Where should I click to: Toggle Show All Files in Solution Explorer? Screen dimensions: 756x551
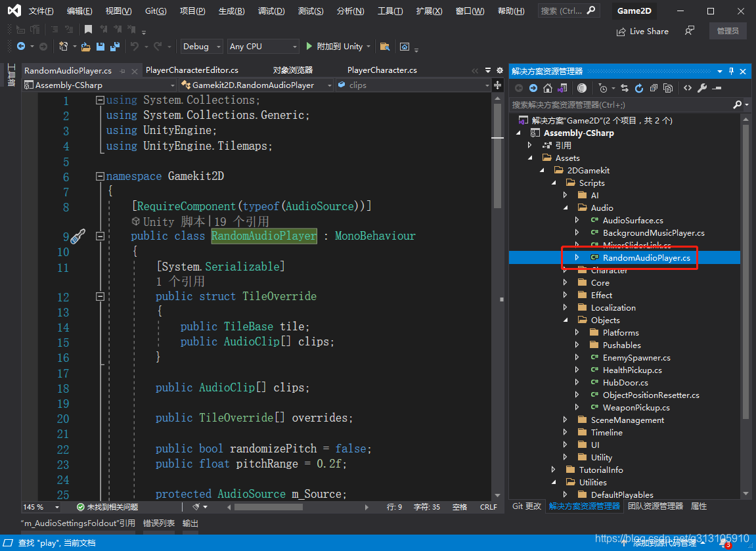(668, 88)
